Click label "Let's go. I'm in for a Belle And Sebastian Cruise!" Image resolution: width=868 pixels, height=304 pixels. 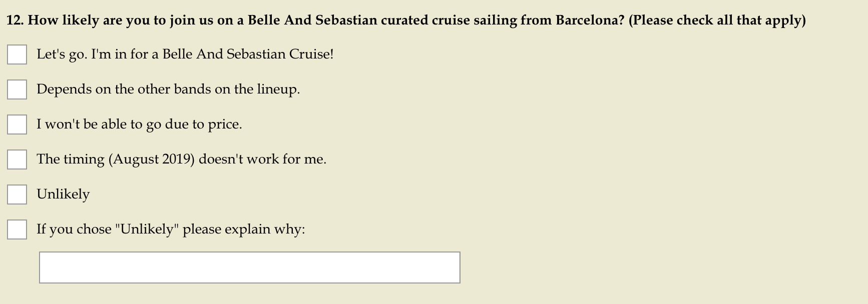pyautogui.click(x=185, y=54)
